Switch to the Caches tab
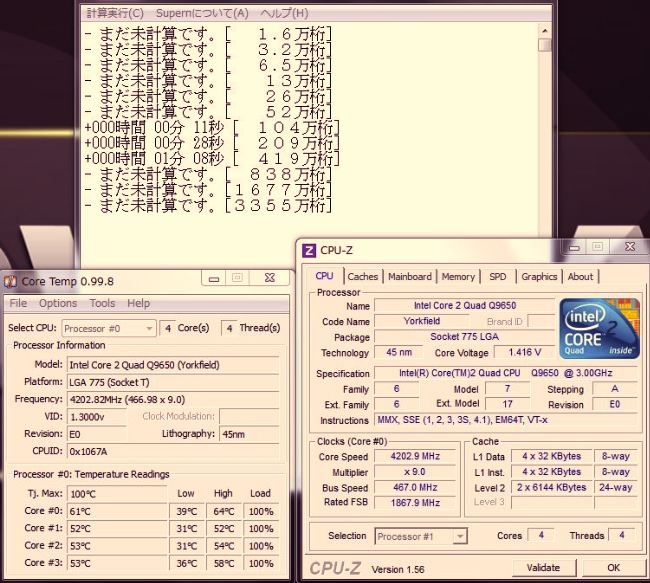Image resolution: width=650 pixels, height=583 pixels. pyautogui.click(x=362, y=277)
